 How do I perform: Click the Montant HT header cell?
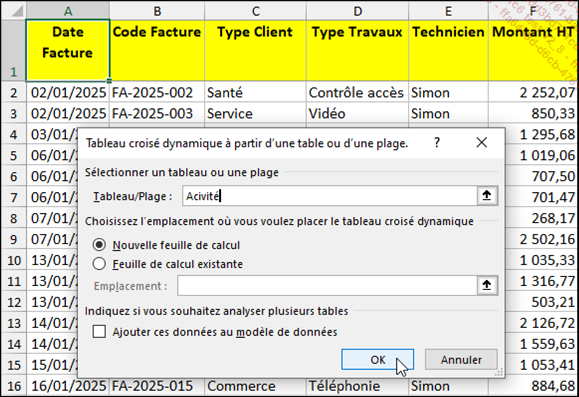tap(532, 50)
